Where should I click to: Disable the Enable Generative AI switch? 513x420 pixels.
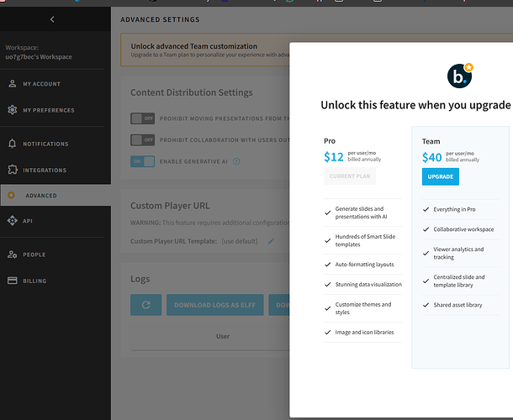pyautogui.click(x=143, y=161)
